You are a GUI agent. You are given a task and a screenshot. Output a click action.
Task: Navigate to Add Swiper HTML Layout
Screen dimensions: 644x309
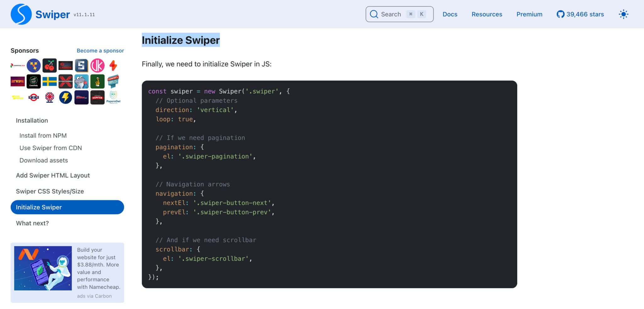tap(53, 176)
